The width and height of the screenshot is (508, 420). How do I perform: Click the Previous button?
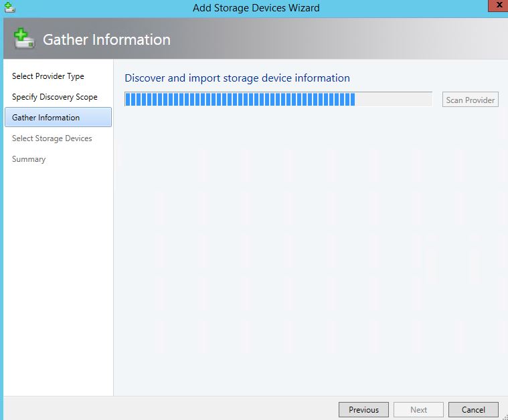click(x=363, y=410)
